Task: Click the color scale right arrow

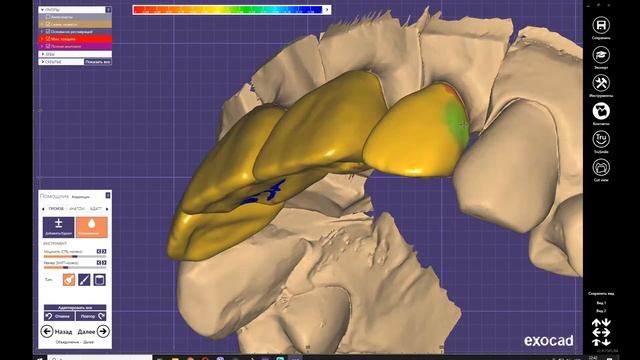Action: point(327,10)
